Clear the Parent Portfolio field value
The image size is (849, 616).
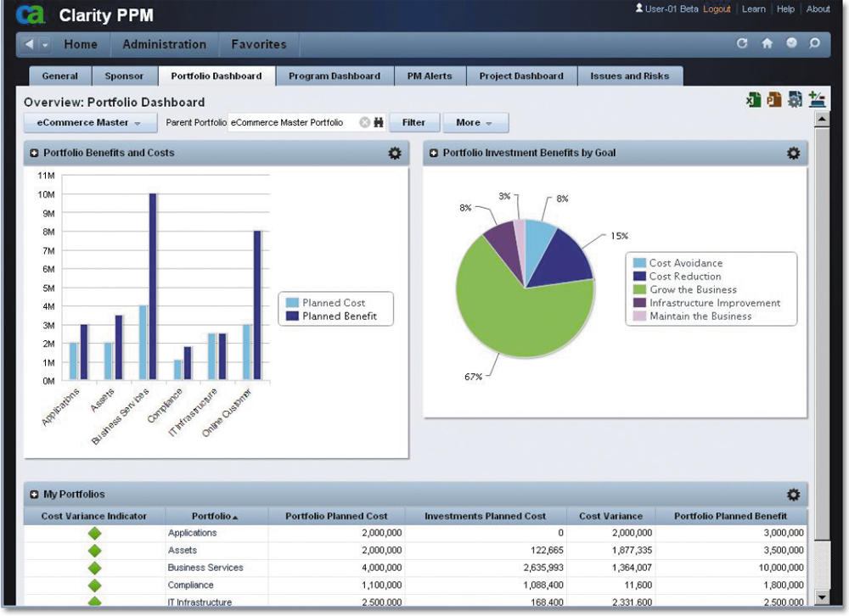tap(365, 122)
